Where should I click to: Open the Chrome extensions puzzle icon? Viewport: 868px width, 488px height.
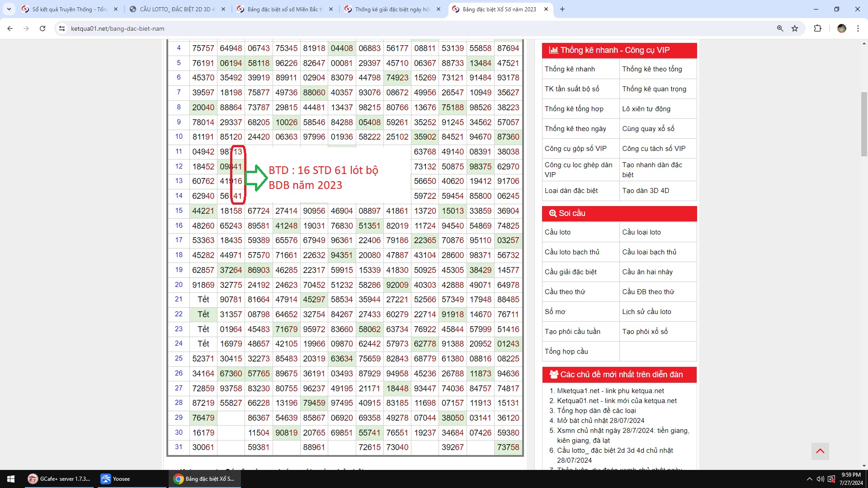817,28
